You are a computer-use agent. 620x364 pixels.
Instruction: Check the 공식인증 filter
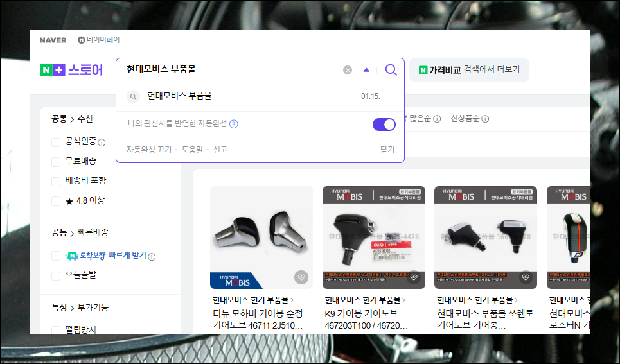pos(56,143)
